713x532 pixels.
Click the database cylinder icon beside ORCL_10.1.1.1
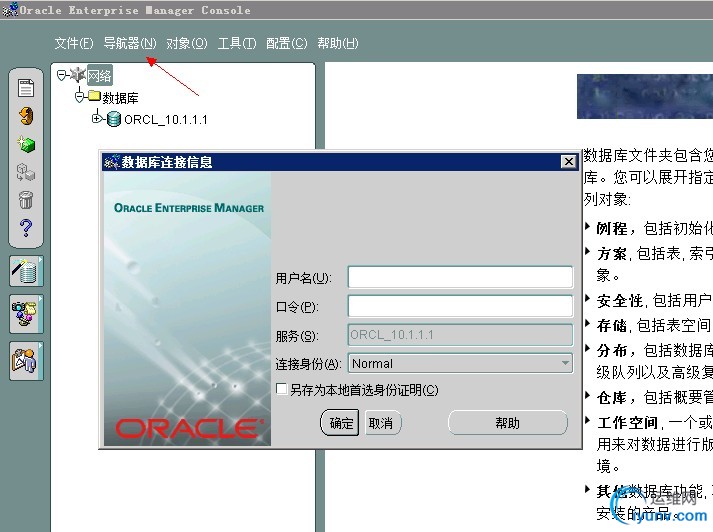click(114, 119)
